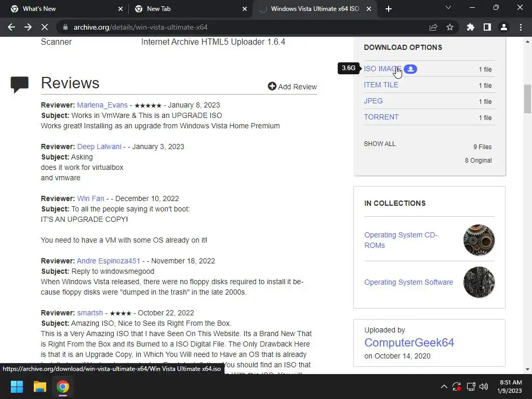Open the Chrome profile menu

[x=504, y=27]
